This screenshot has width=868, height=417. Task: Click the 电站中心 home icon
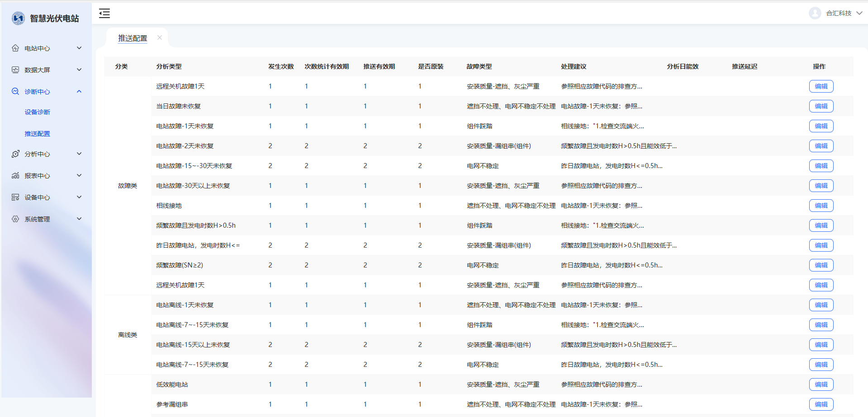tap(15, 48)
